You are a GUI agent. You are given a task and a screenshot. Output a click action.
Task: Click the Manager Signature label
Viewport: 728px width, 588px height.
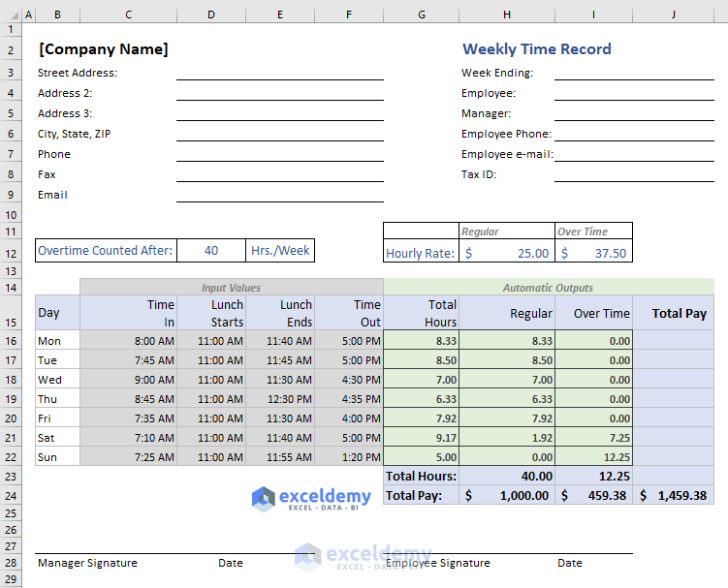pos(88,563)
